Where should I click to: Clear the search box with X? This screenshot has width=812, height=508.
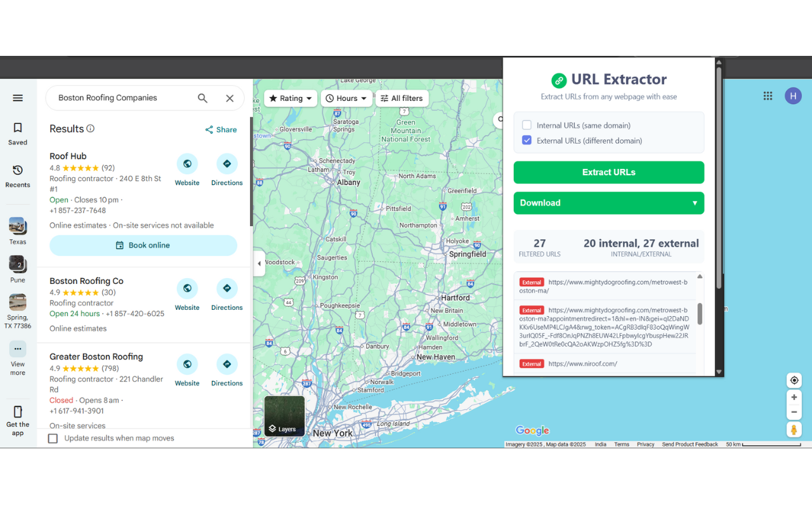coord(230,98)
